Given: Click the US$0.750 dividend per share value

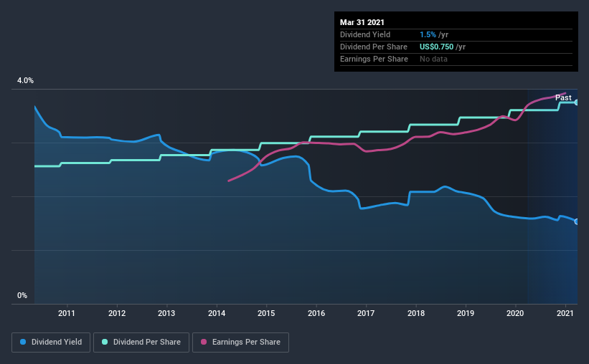Looking at the screenshot, I should [x=437, y=47].
